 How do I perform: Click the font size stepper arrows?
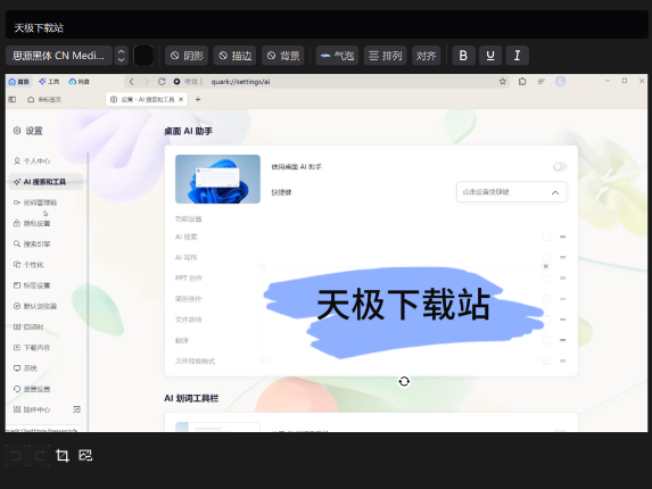(121, 55)
